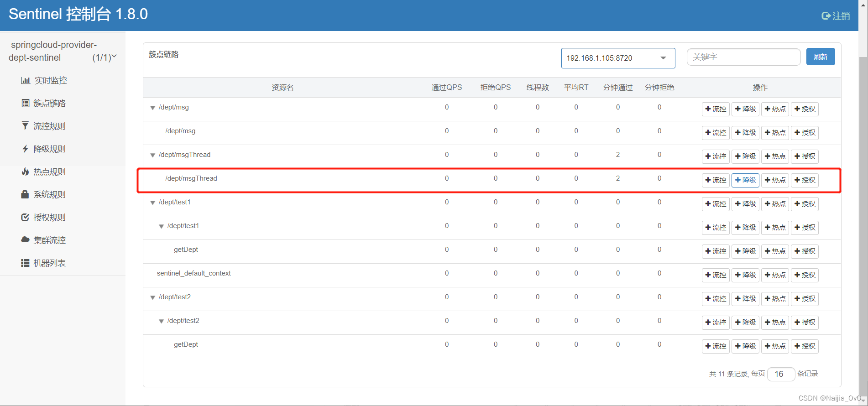This screenshot has width=868, height=406.
Task: Click the logout icon next to 注销
Action: 826,16
